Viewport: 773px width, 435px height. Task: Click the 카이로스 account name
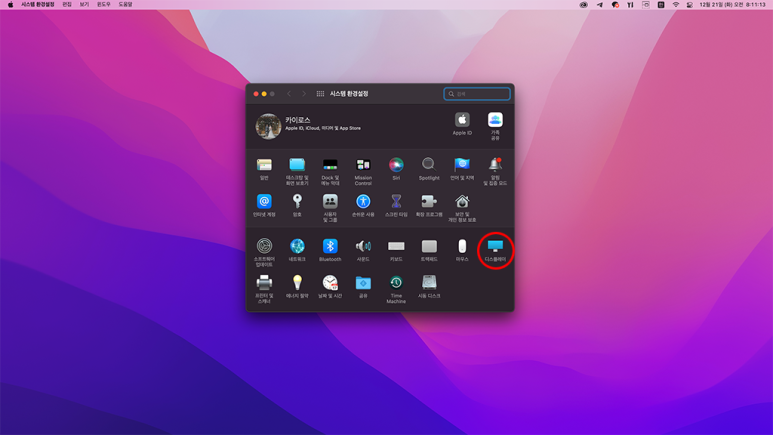click(298, 120)
